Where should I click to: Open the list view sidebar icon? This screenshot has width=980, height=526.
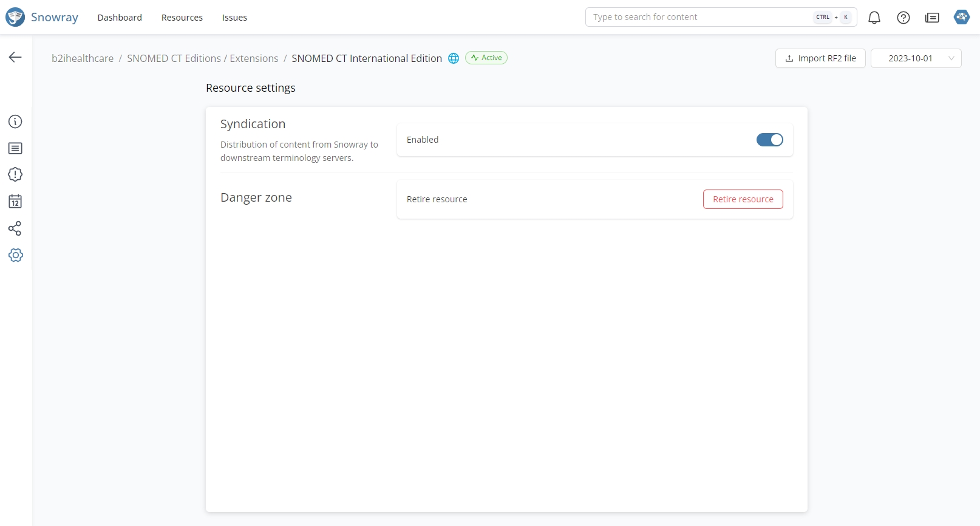click(15, 148)
